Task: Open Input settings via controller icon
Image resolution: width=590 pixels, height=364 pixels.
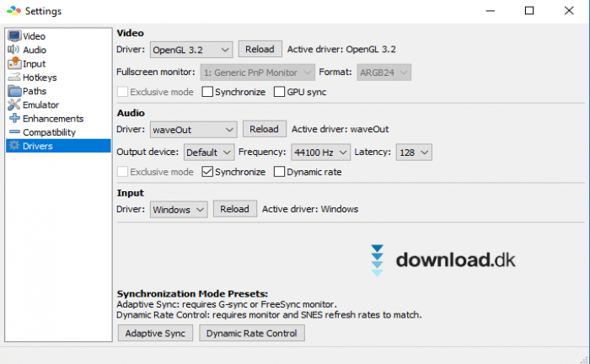Action: click(14, 63)
